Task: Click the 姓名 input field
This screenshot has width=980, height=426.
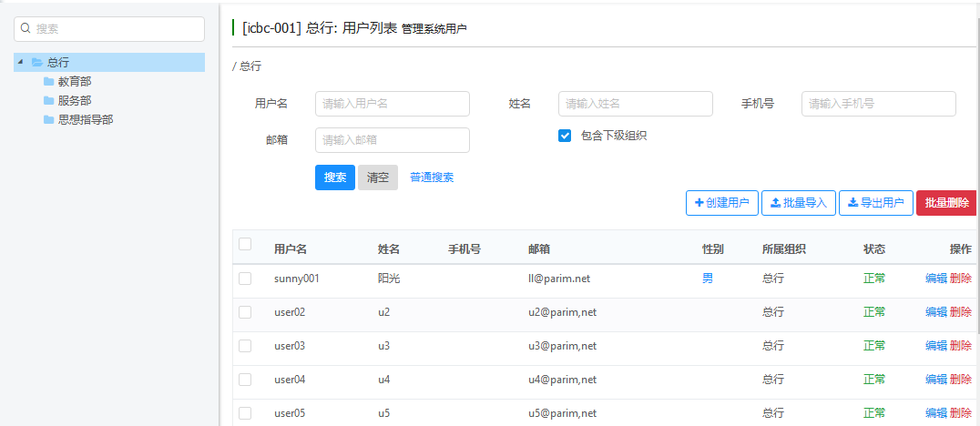Action: [x=636, y=104]
